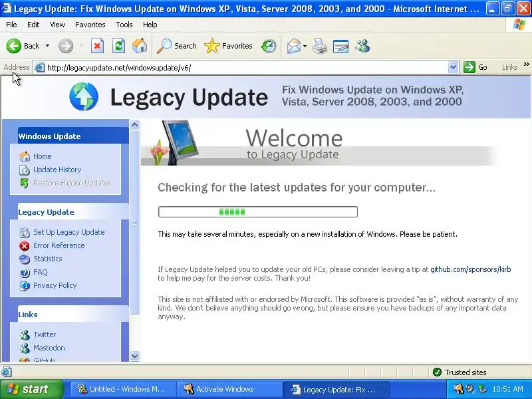
Task: Click the activation keys tray icon
Action: pos(459,389)
